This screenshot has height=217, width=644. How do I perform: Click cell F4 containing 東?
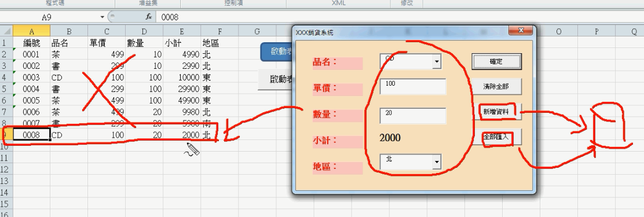point(219,77)
